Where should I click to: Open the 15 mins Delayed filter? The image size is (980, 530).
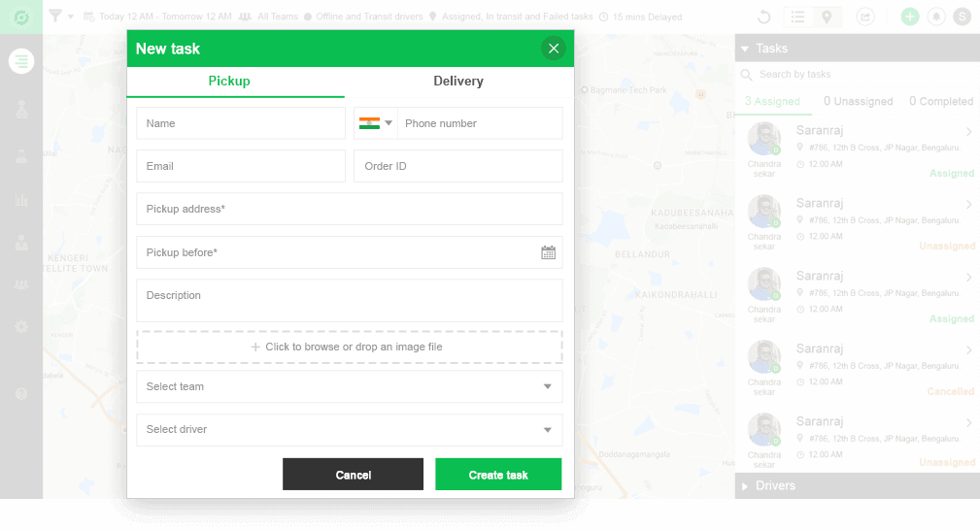(x=641, y=17)
